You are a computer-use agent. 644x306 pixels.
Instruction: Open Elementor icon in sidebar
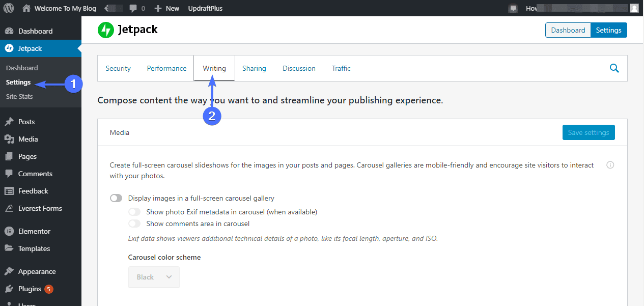9,231
